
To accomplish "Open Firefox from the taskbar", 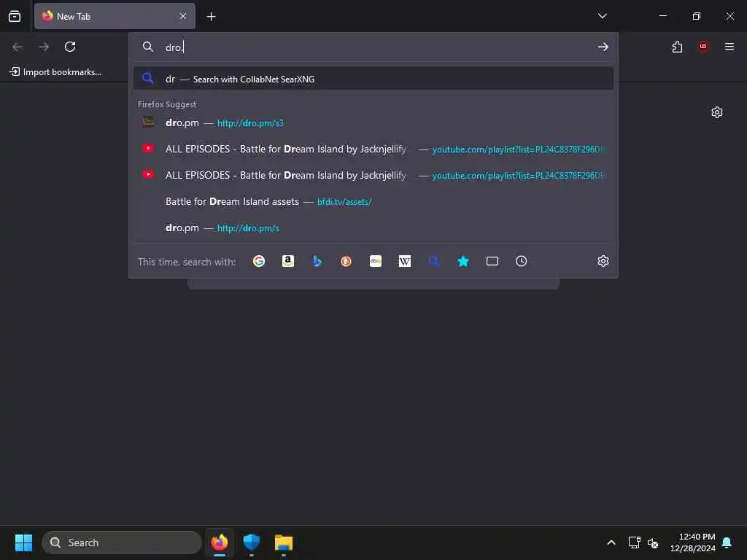I will click(220, 542).
